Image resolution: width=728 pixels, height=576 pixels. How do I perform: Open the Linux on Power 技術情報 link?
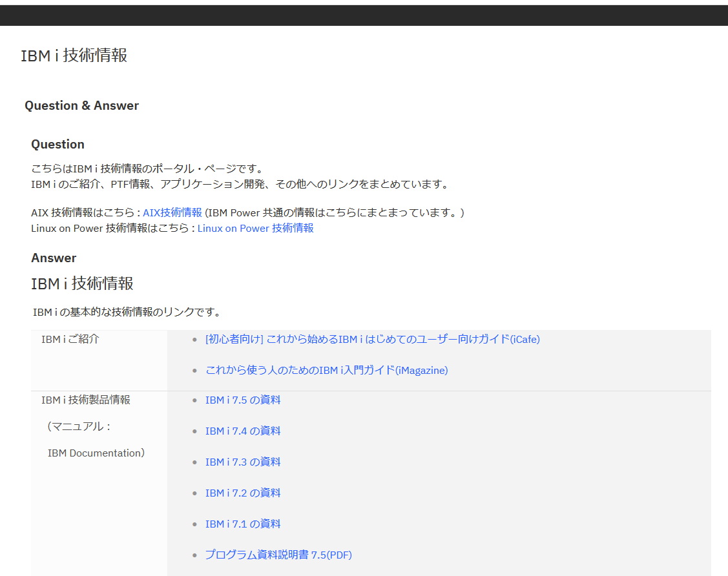click(x=255, y=229)
